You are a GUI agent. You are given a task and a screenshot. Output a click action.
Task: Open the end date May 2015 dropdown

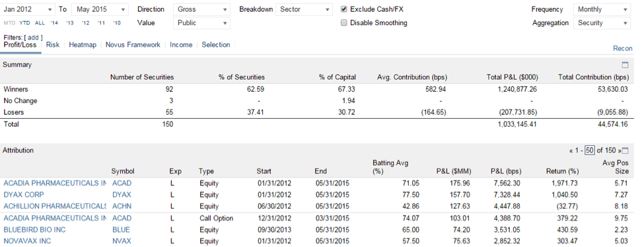tap(100, 9)
